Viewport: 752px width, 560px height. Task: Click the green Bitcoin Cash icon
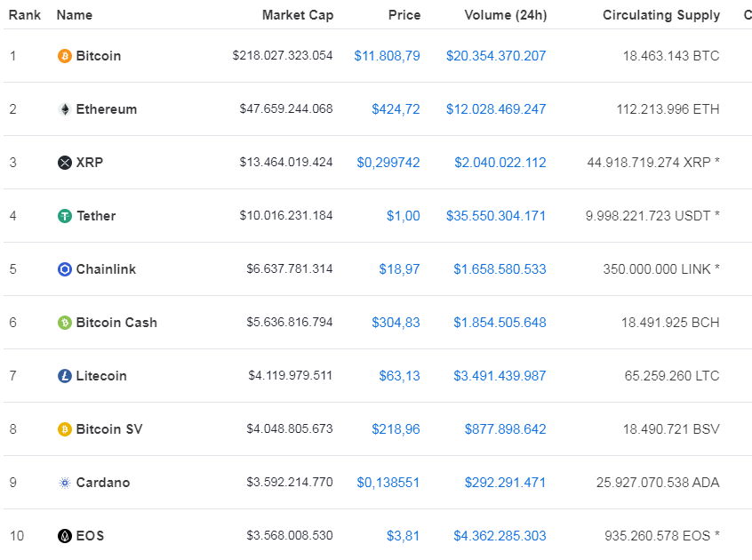pyautogui.click(x=65, y=323)
